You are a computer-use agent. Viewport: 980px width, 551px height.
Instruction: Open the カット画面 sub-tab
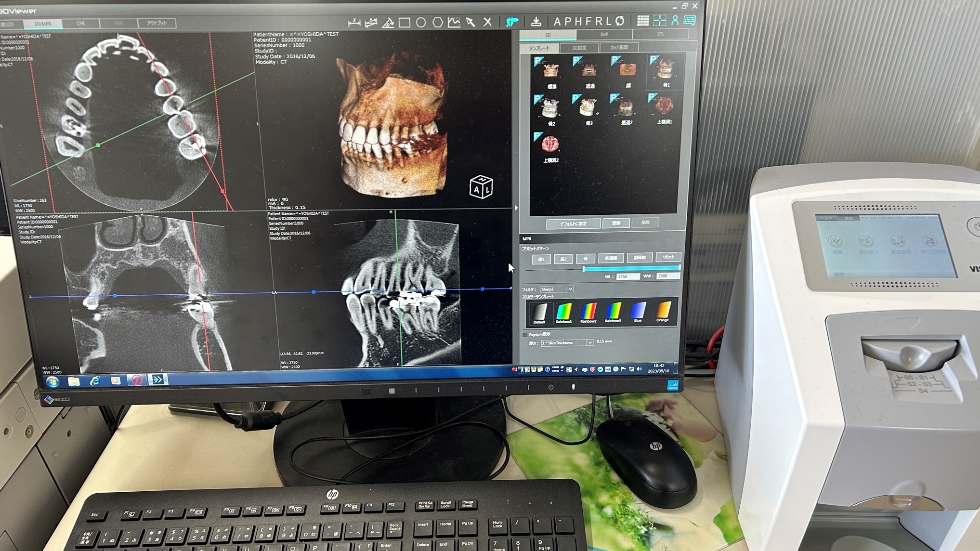tap(619, 47)
